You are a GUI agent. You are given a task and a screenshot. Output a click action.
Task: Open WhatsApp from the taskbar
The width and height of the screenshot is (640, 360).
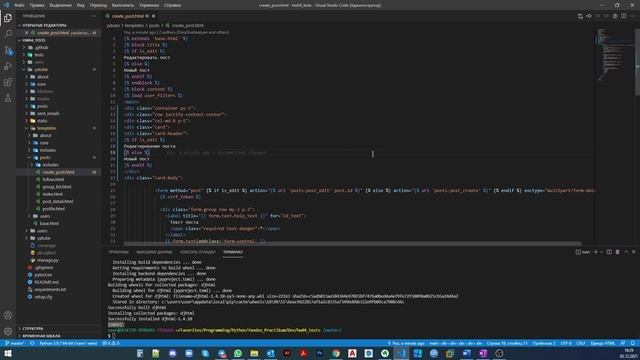click(x=238, y=353)
